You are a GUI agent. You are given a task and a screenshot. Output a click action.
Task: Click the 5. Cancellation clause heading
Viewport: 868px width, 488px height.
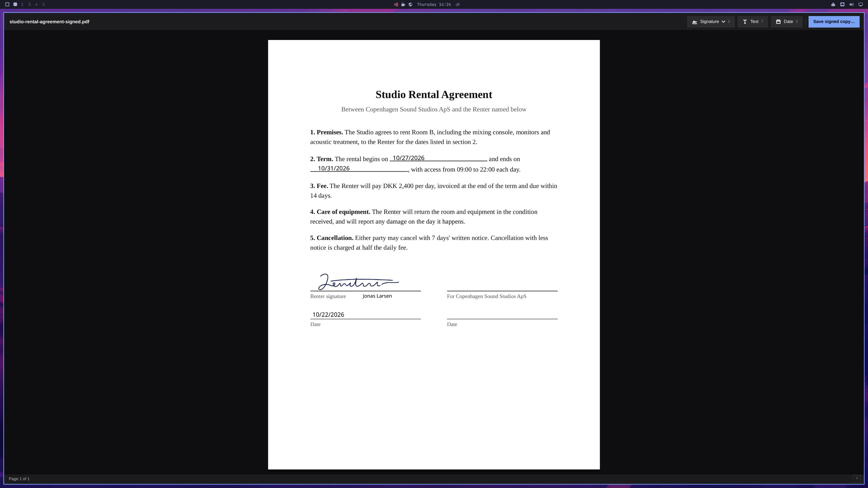coord(332,238)
